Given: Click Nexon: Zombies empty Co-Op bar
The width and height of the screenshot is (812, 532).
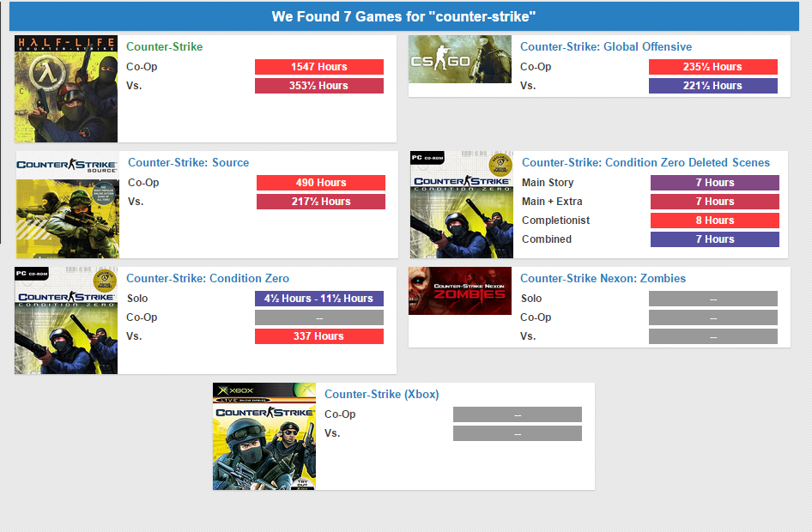Looking at the screenshot, I should 713,317.
